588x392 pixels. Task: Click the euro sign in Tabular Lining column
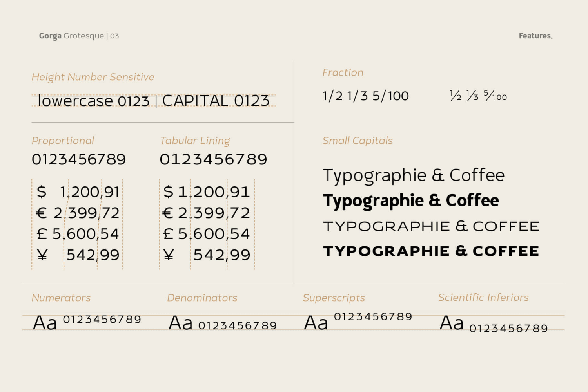coord(168,213)
